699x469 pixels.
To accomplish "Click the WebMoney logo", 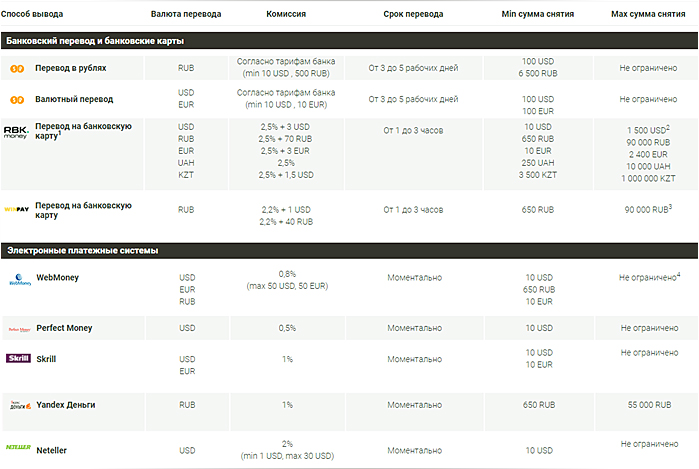I will (19, 280).
